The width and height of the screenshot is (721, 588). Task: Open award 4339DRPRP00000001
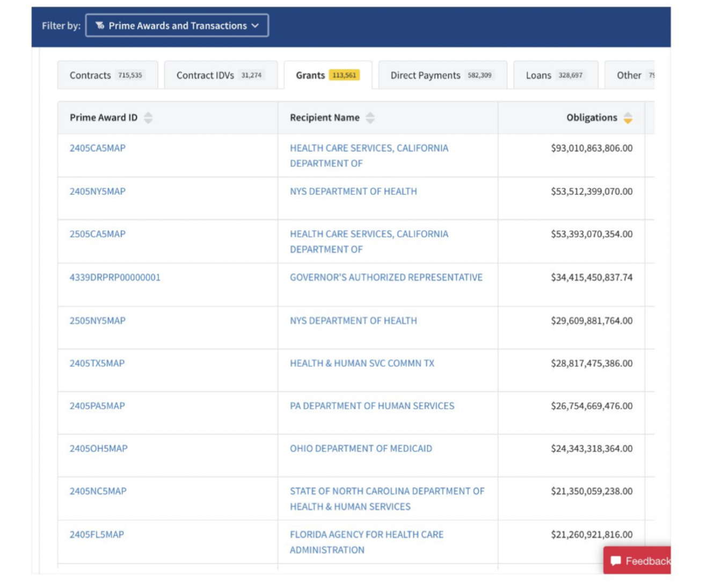click(115, 278)
